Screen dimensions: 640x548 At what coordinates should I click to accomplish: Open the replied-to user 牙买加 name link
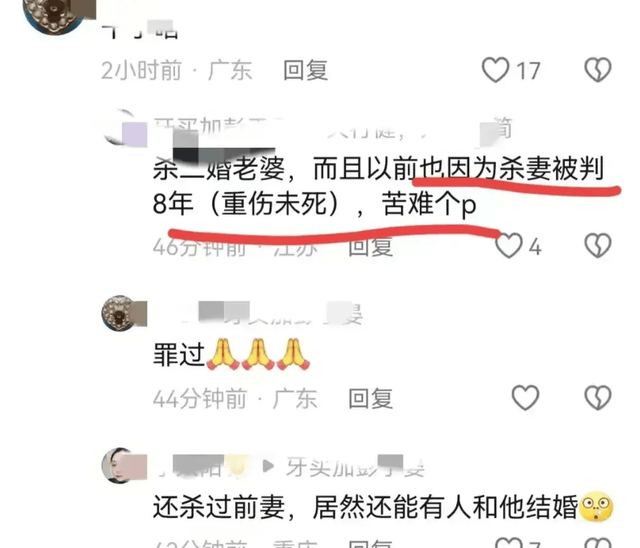[355, 466]
